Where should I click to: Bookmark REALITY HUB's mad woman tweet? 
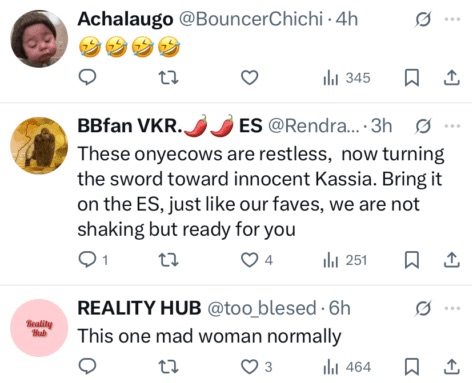[412, 367]
